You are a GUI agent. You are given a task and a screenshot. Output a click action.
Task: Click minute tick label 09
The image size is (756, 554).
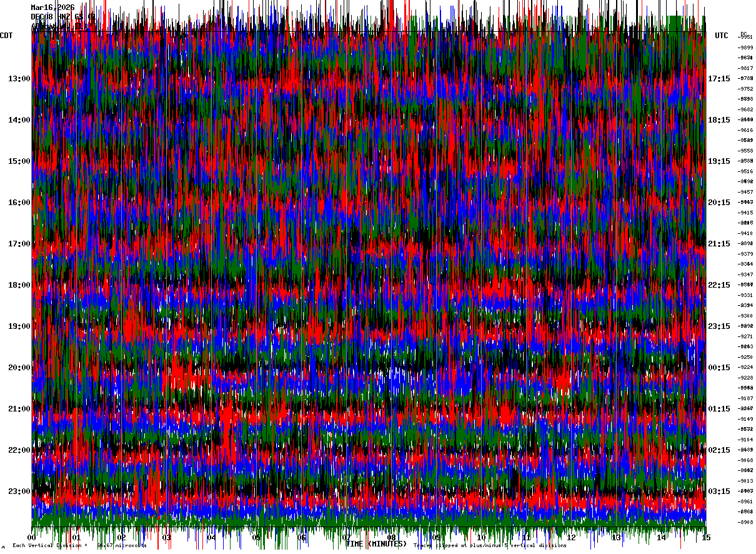(x=437, y=538)
